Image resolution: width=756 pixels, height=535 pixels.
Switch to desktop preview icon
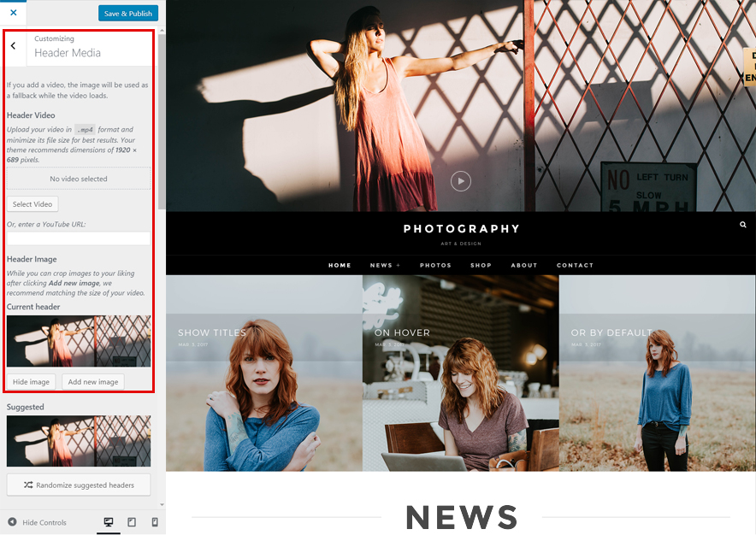point(109,522)
